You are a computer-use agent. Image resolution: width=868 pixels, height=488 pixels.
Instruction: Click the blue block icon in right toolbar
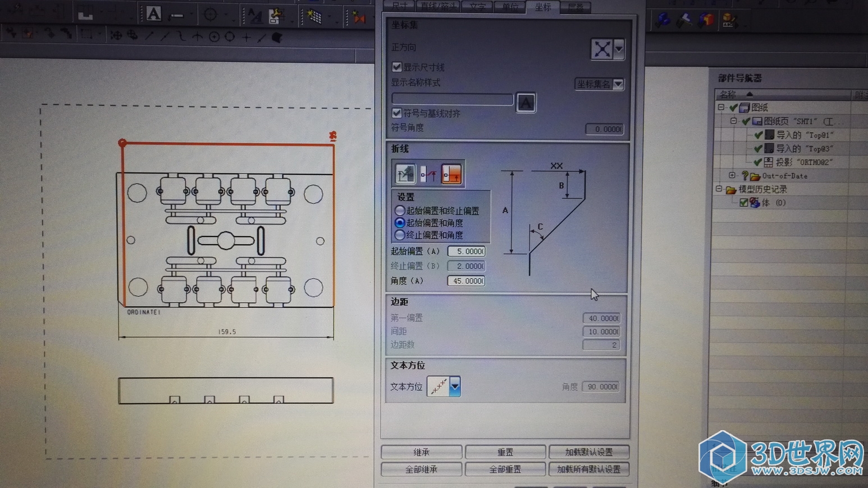pos(664,20)
